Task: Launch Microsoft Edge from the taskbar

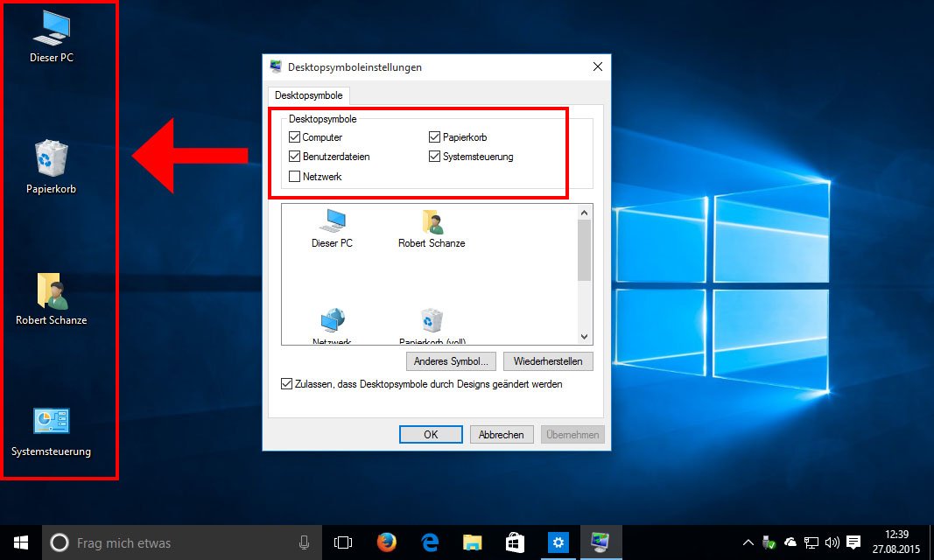Action: coord(429,542)
